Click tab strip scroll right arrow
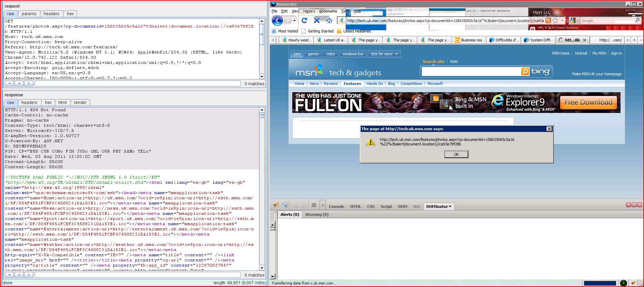This screenshot has width=644, height=287. tap(628, 40)
